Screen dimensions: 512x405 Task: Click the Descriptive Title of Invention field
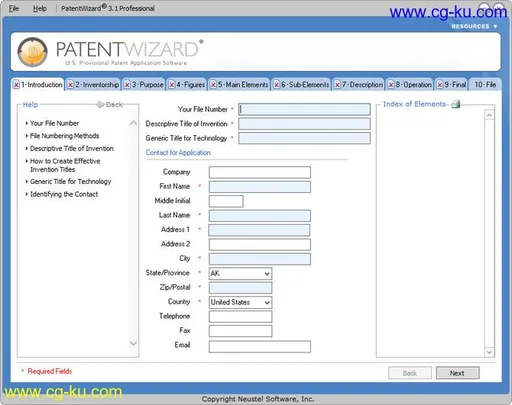304,124
